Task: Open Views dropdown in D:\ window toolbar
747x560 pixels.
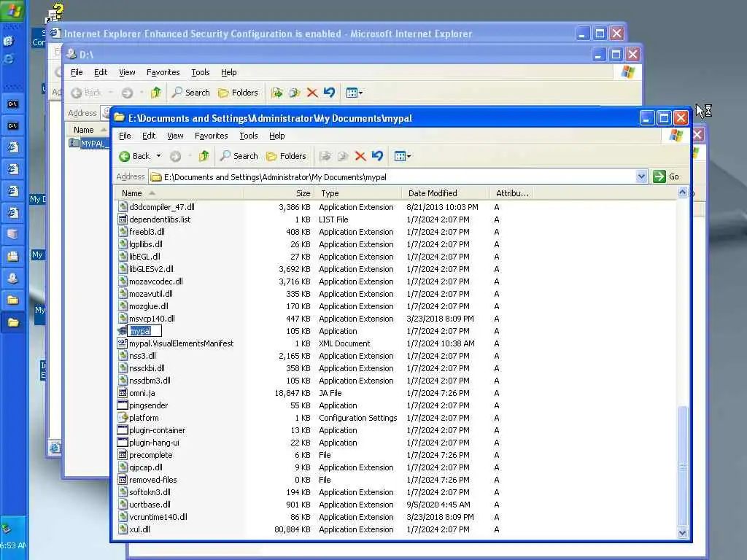Action: tap(354, 93)
